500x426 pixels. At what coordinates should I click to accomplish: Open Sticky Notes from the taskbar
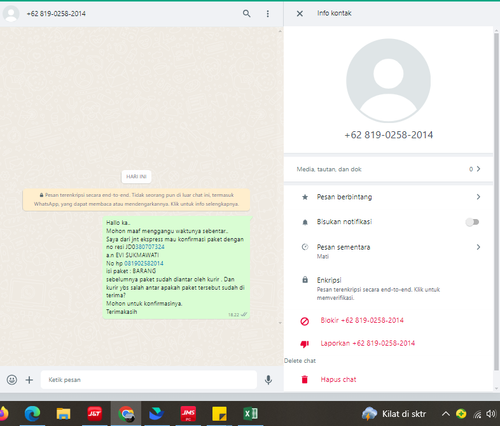pos(219,414)
